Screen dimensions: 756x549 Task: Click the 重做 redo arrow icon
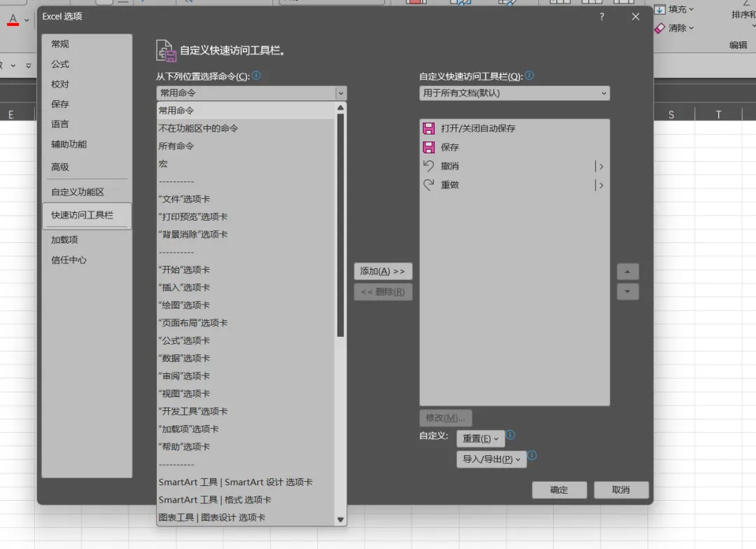(428, 185)
